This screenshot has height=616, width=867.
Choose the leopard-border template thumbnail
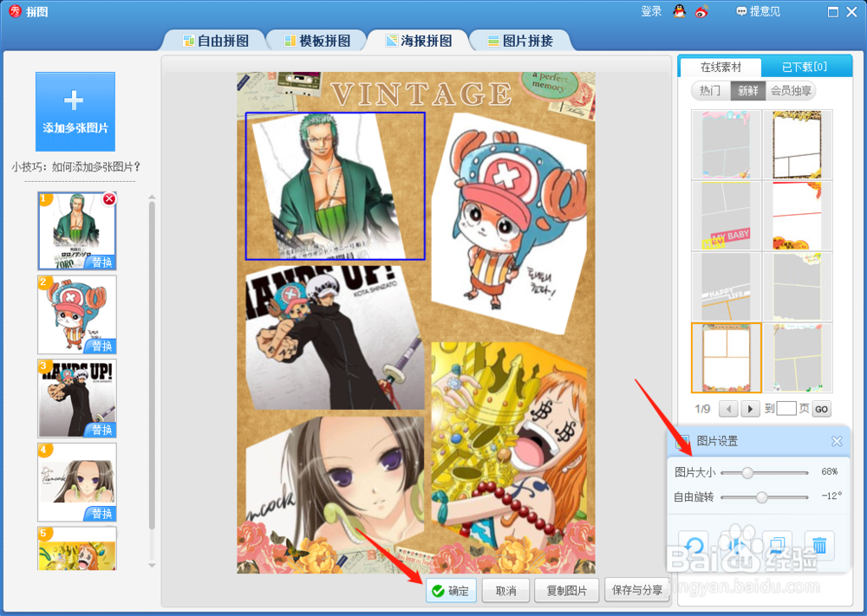tap(798, 144)
